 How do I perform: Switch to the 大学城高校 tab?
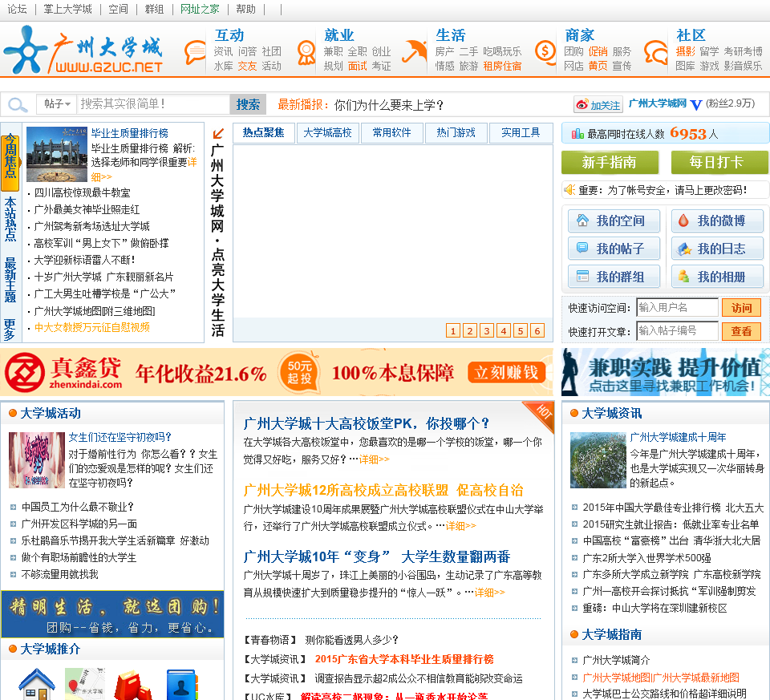click(327, 132)
